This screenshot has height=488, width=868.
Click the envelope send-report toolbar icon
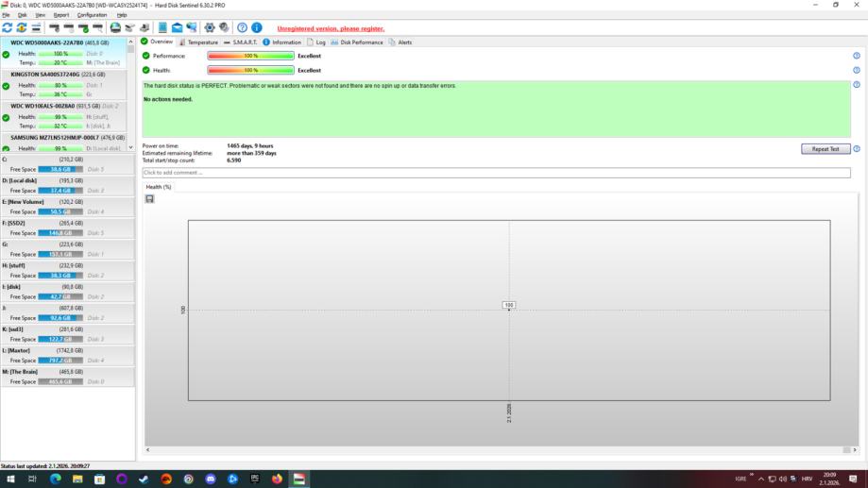point(178,27)
